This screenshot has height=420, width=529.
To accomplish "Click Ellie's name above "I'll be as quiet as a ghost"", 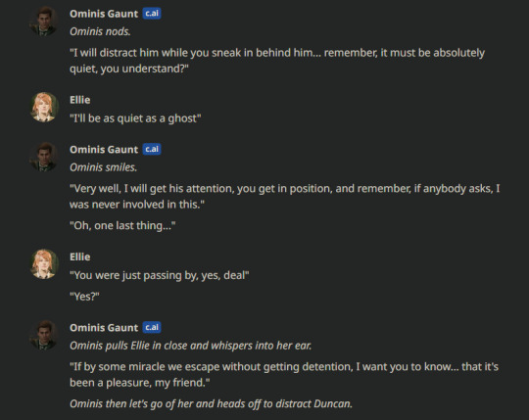I will click(x=80, y=100).
